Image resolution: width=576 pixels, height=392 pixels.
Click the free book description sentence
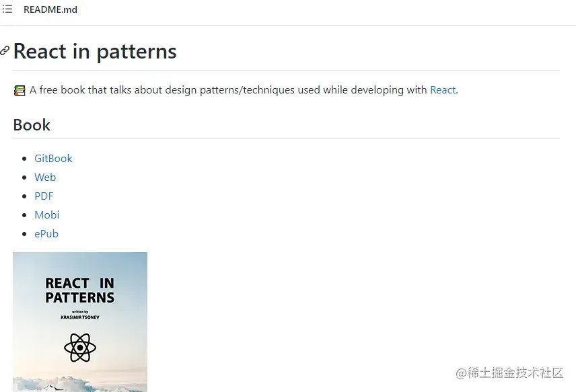point(229,89)
